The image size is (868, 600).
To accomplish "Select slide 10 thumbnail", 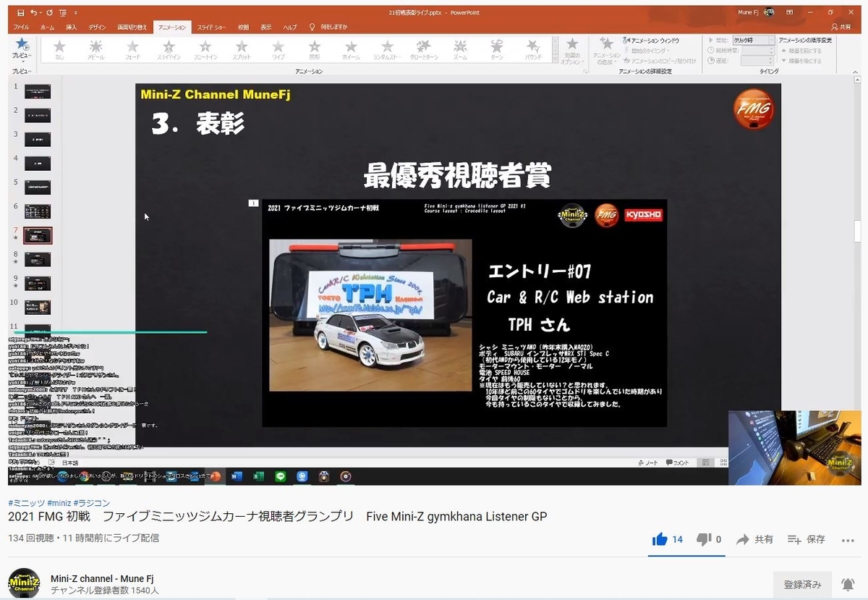I will click(38, 307).
